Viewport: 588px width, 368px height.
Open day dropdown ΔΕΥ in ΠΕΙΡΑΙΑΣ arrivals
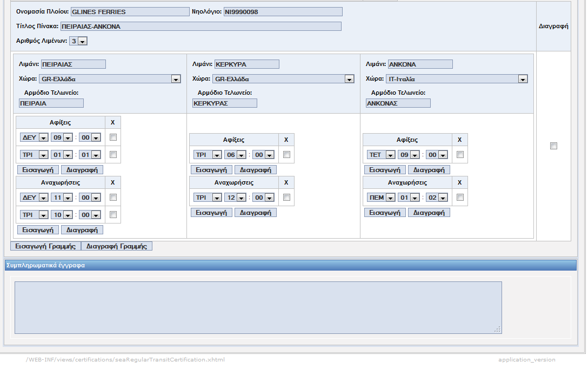[34, 137]
